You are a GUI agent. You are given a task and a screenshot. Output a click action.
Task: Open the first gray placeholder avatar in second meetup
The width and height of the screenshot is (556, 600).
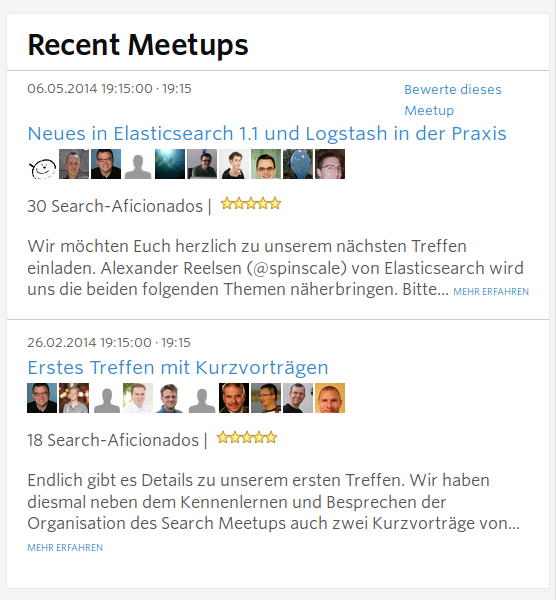point(106,398)
